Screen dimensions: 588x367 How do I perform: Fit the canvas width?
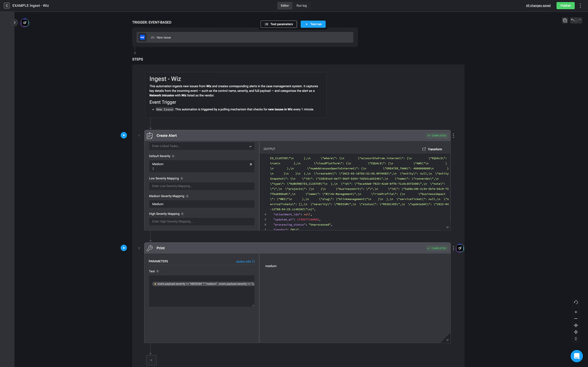(x=576, y=325)
